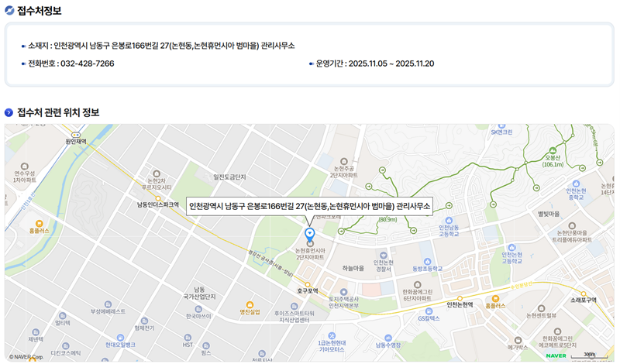The height and width of the screenshot is (364, 620).
Task: Open the 논현2차 푸르지오시티 building icon
Action: pyautogui.click(x=157, y=174)
